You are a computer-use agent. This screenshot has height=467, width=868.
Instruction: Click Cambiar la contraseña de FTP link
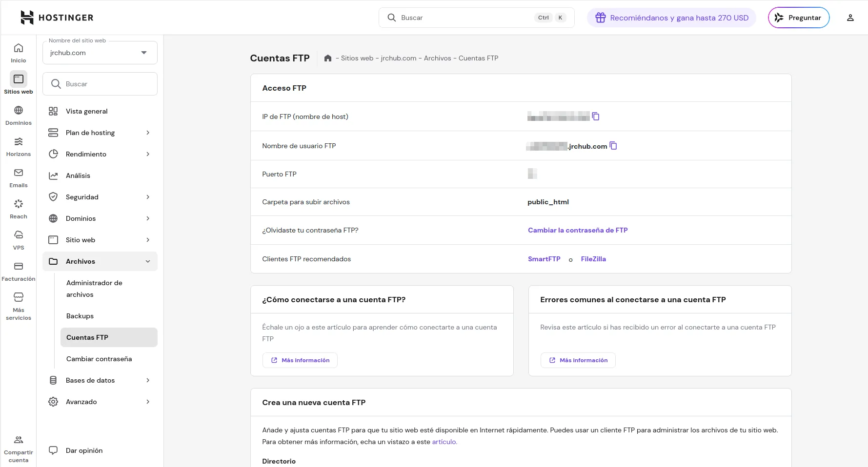[x=578, y=230]
